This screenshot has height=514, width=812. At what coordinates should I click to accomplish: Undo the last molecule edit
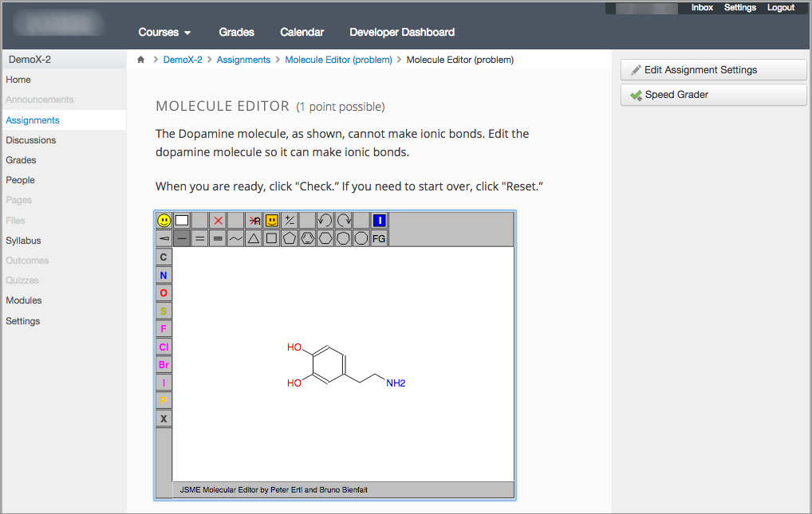click(x=324, y=221)
